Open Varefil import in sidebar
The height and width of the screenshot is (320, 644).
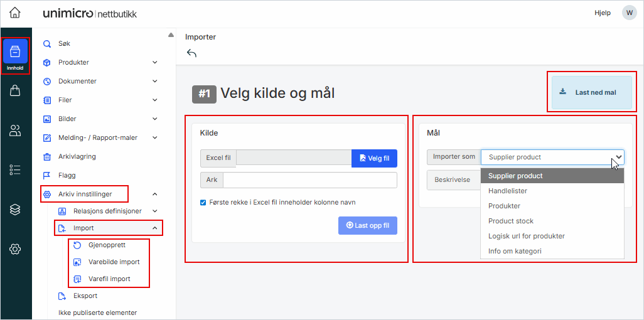pyautogui.click(x=111, y=279)
